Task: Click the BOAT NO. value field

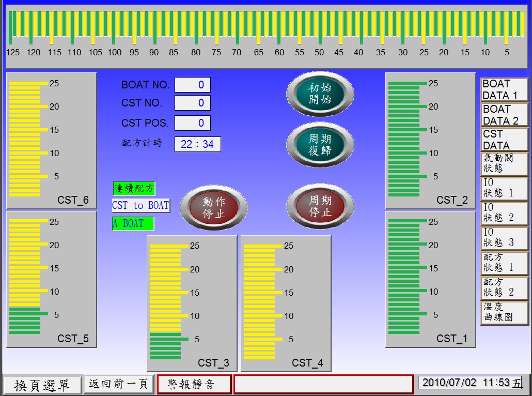Action: [192, 85]
